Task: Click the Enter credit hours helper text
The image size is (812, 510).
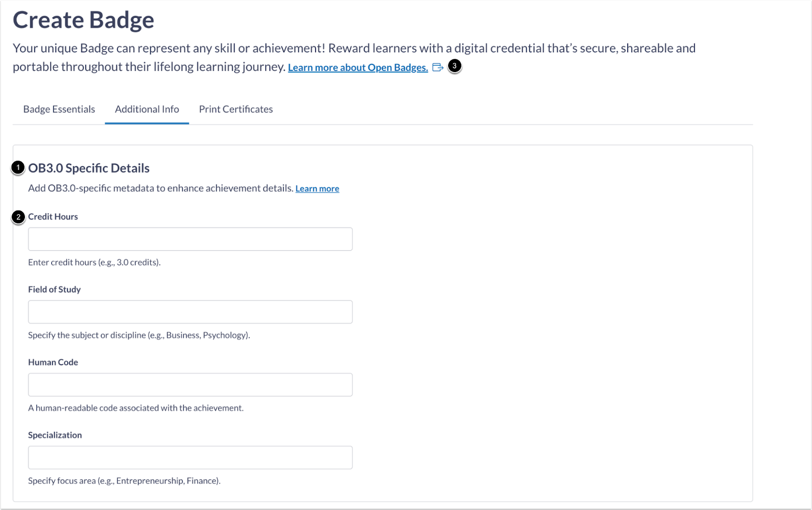Action: (94, 262)
